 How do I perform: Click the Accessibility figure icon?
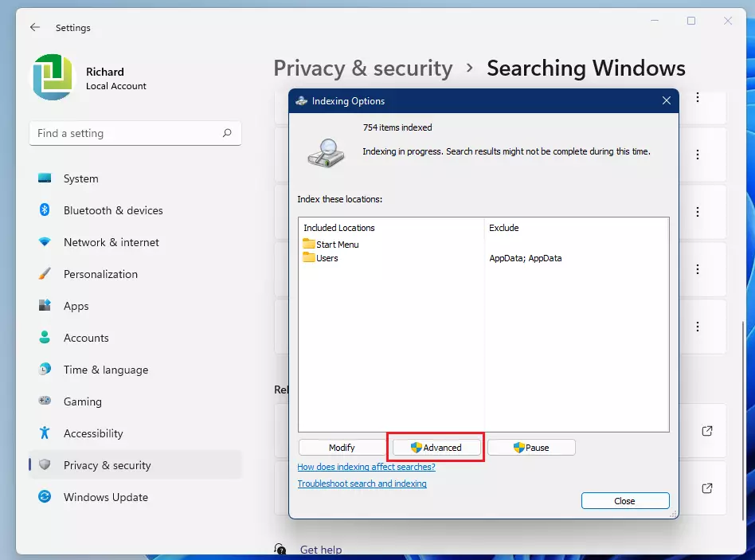pyautogui.click(x=45, y=433)
